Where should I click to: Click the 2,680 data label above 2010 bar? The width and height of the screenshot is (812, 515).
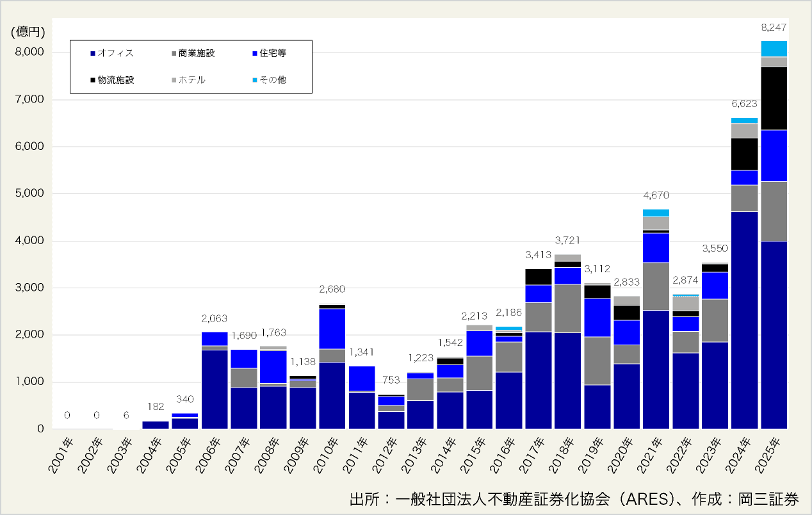point(332,290)
